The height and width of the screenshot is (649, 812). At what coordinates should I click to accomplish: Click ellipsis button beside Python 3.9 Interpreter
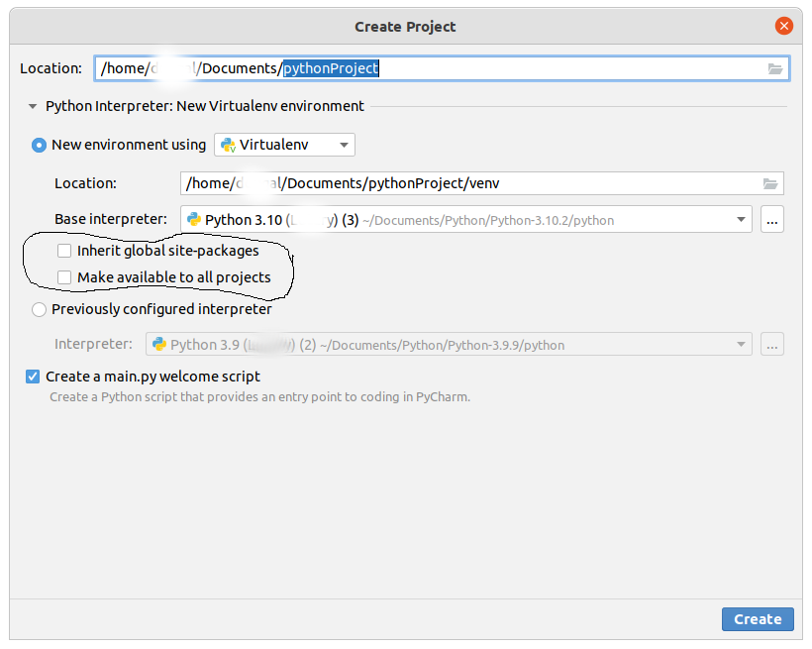[771, 344]
